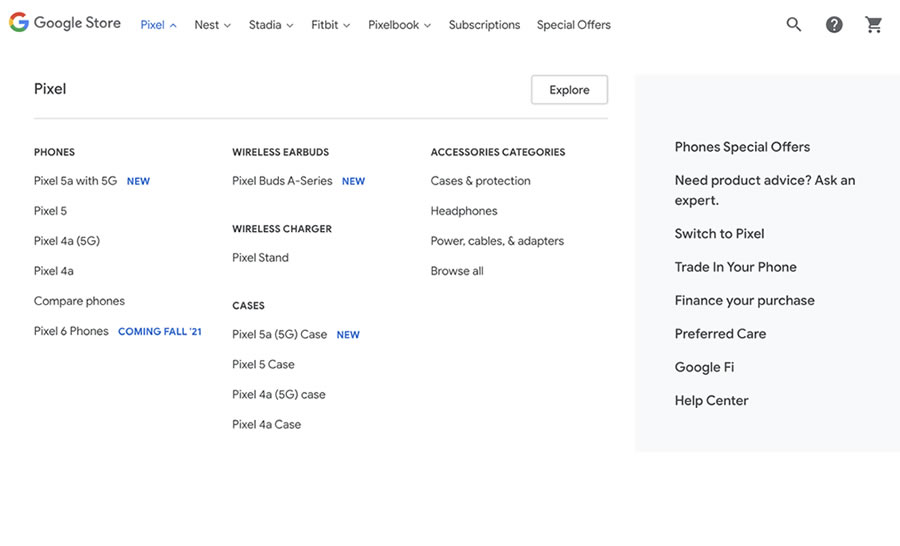Open the shopping cart icon
The width and height of the screenshot is (900, 546).
[874, 25]
